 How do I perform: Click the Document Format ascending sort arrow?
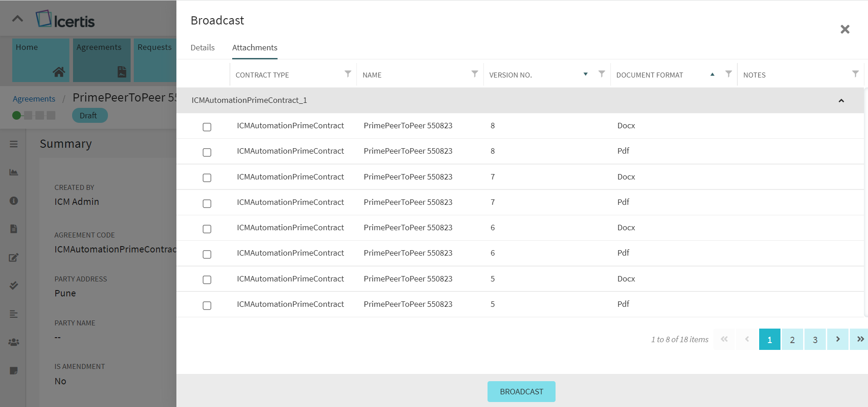tap(712, 74)
